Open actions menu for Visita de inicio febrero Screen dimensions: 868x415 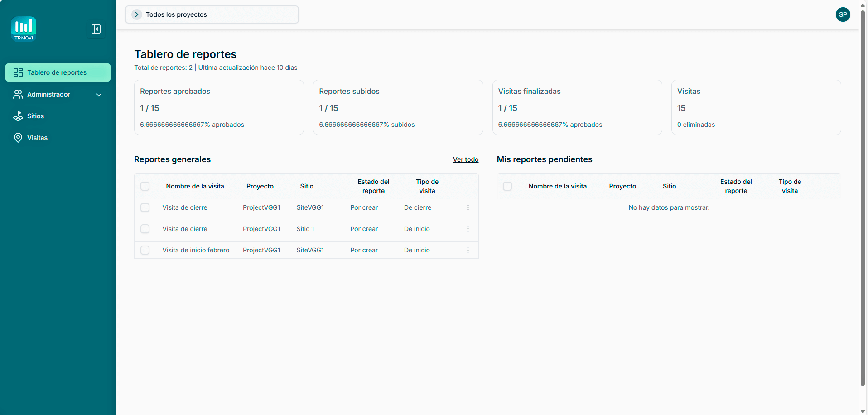click(468, 250)
